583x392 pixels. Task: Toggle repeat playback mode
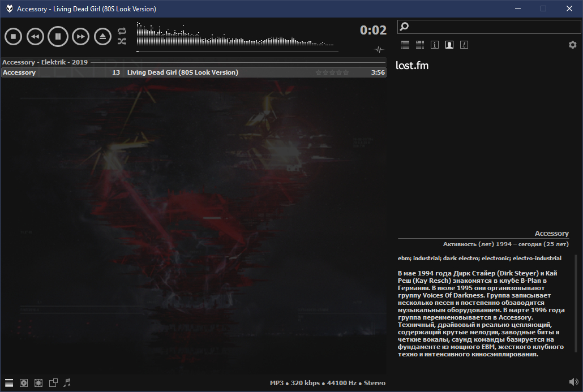point(122,31)
